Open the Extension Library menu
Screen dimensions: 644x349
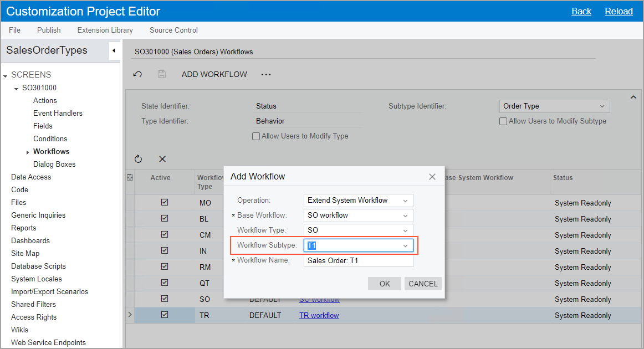point(105,30)
